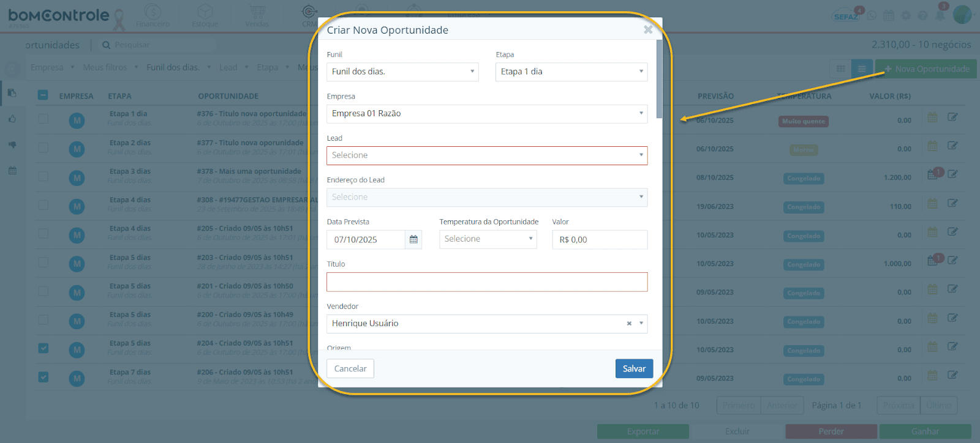The image size is (980, 443).
Task: Open notifications bell icon
Action: (940, 15)
